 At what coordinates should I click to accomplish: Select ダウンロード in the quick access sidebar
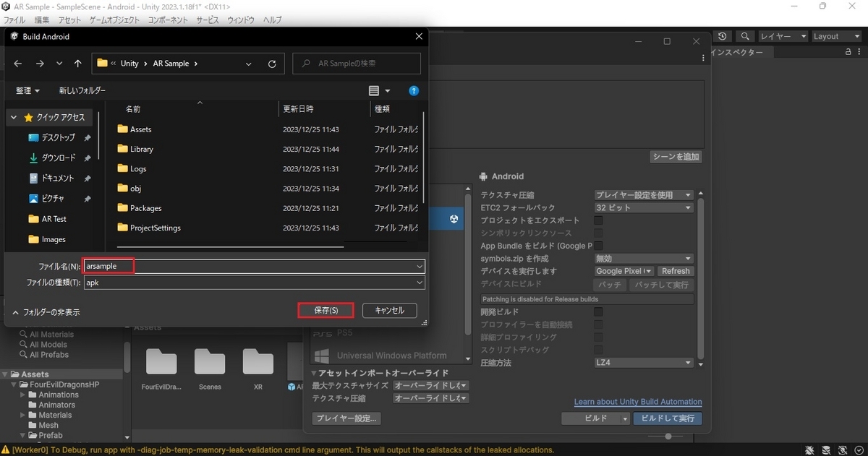[x=58, y=158]
